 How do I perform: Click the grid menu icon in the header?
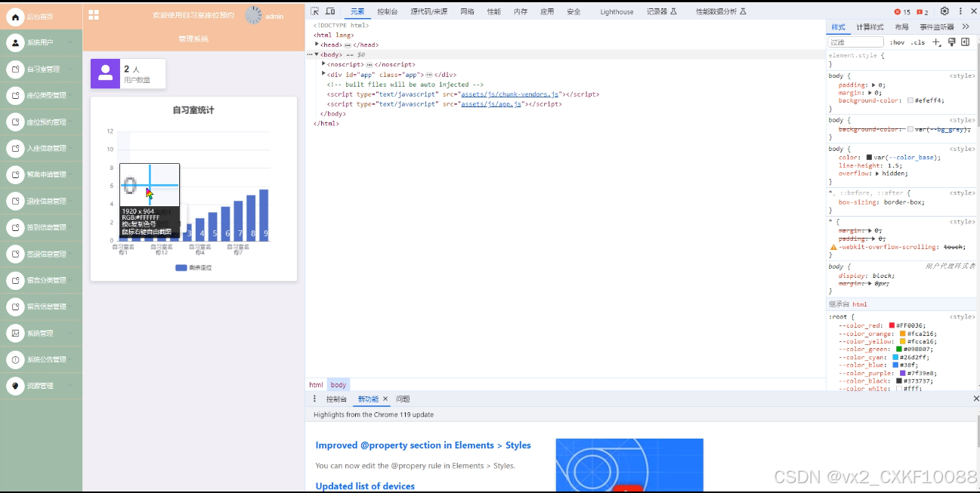[x=94, y=14]
